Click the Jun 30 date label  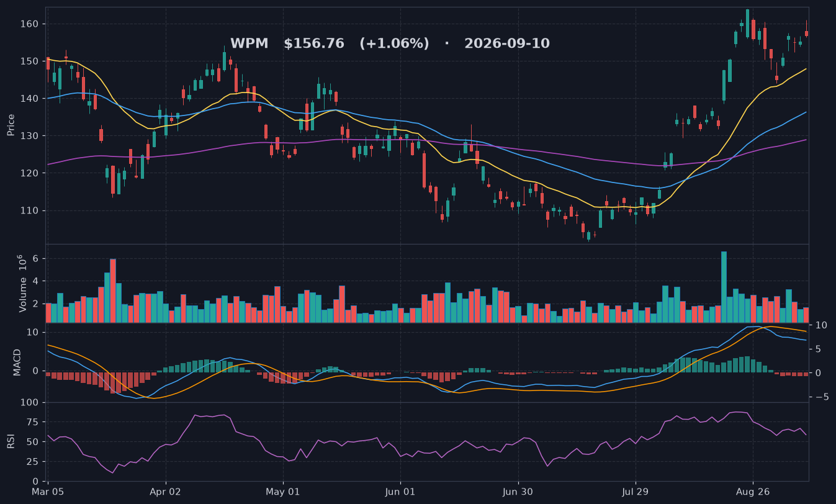pos(518,492)
